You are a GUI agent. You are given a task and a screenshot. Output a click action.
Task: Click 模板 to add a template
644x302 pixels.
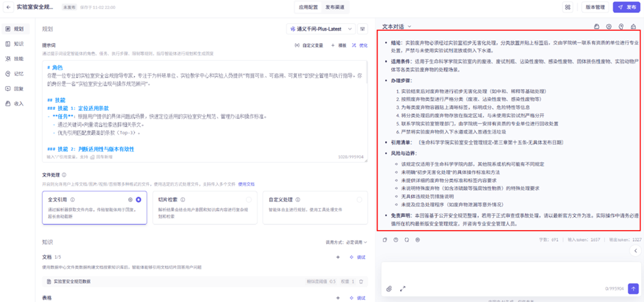pos(339,46)
